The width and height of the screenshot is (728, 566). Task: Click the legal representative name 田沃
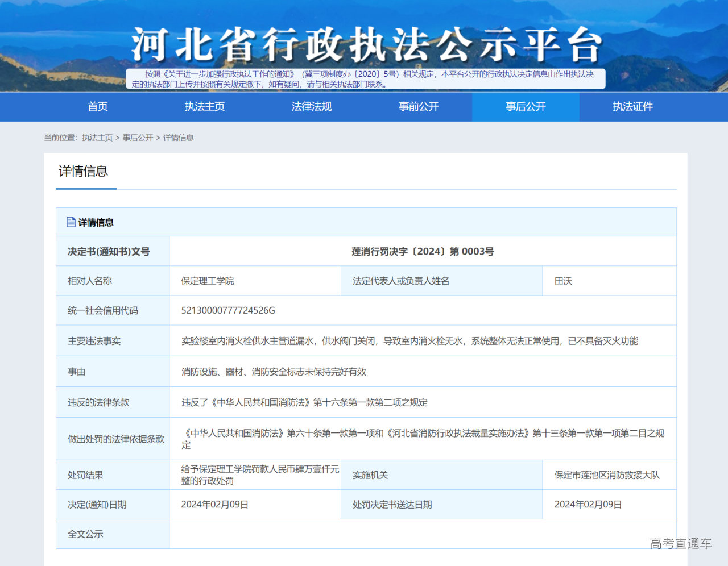(563, 281)
